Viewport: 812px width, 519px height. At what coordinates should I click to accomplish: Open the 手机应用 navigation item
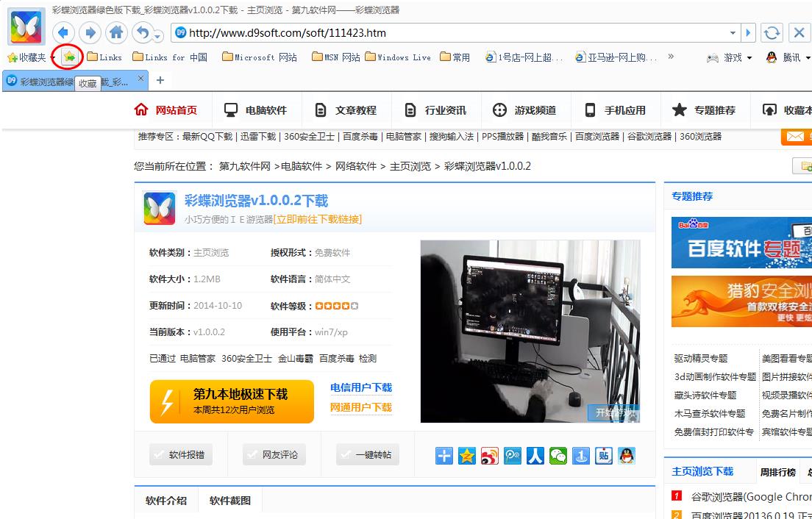click(615, 110)
